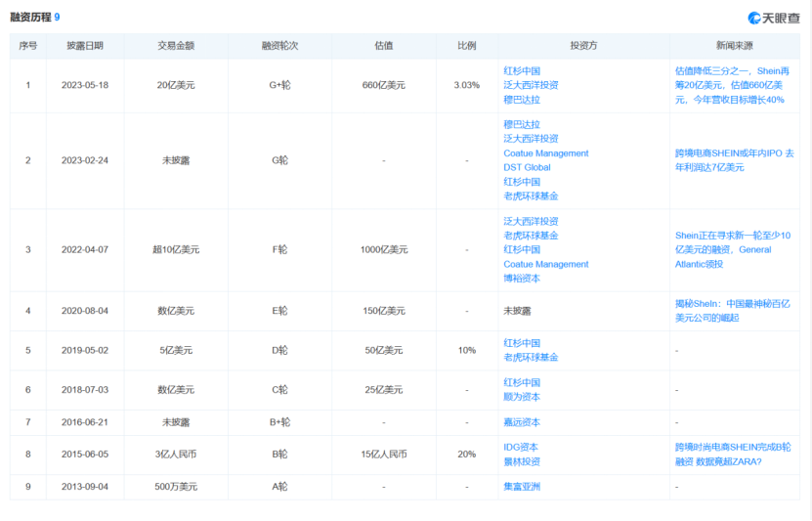Select the valuation cell 660亿美元
The width and height of the screenshot is (812, 521).
(x=384, y=85)
